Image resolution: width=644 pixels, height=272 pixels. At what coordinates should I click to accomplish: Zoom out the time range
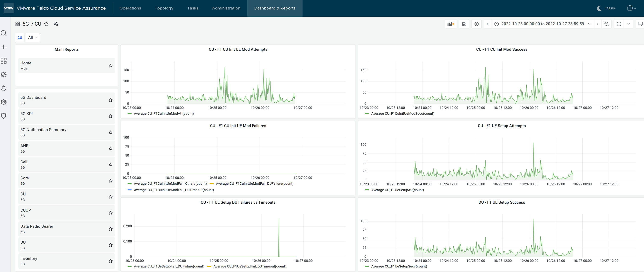point(607,24)
